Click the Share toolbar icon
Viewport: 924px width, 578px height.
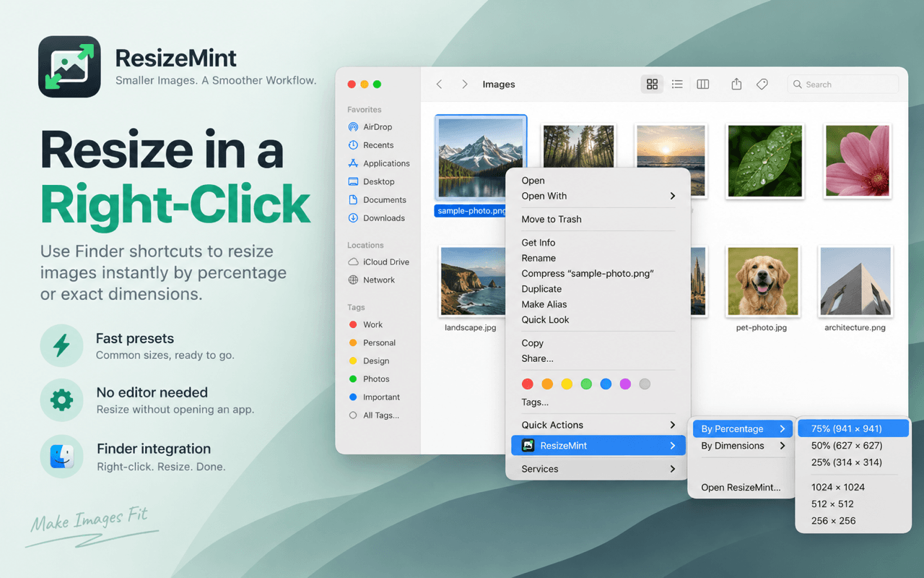point(736,84)
